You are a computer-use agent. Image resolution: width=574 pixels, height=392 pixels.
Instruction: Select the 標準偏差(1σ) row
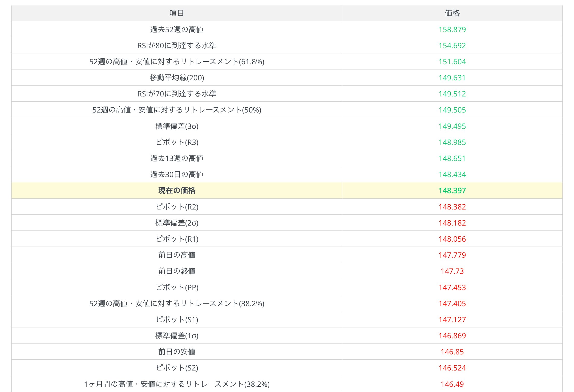177,335
